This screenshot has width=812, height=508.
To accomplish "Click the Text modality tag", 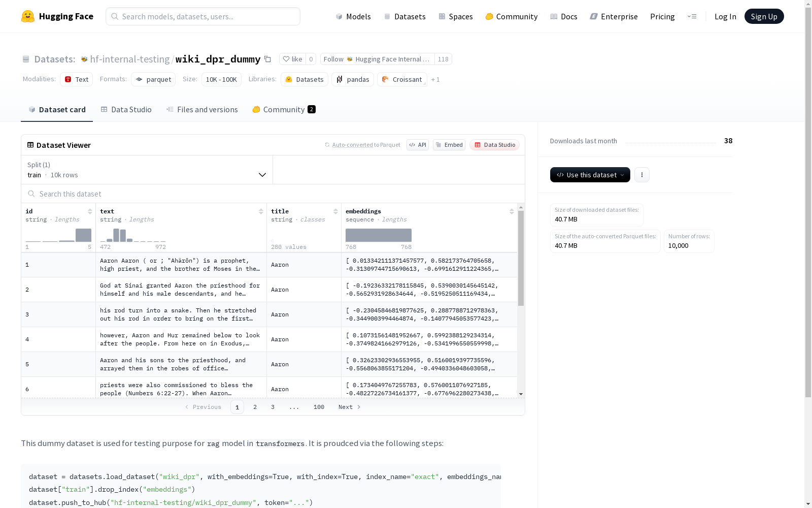I will tap(77, 79).
